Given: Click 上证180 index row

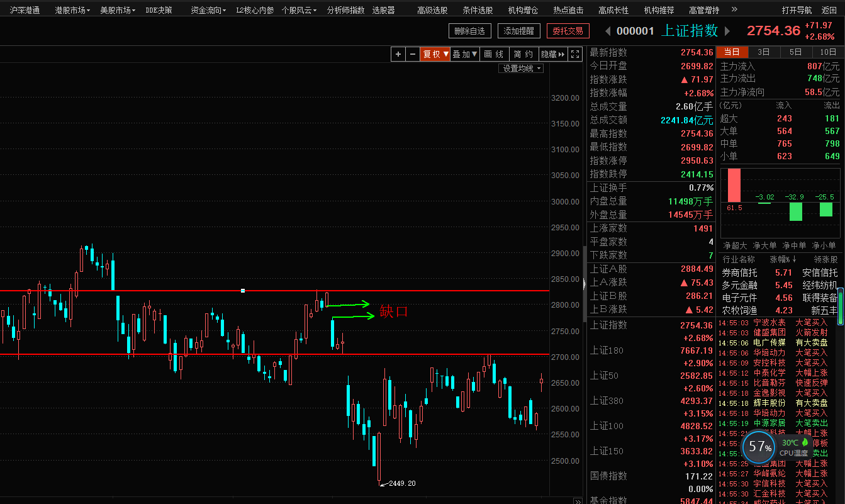Looking at the screenshot, I should tap(651, 356).
